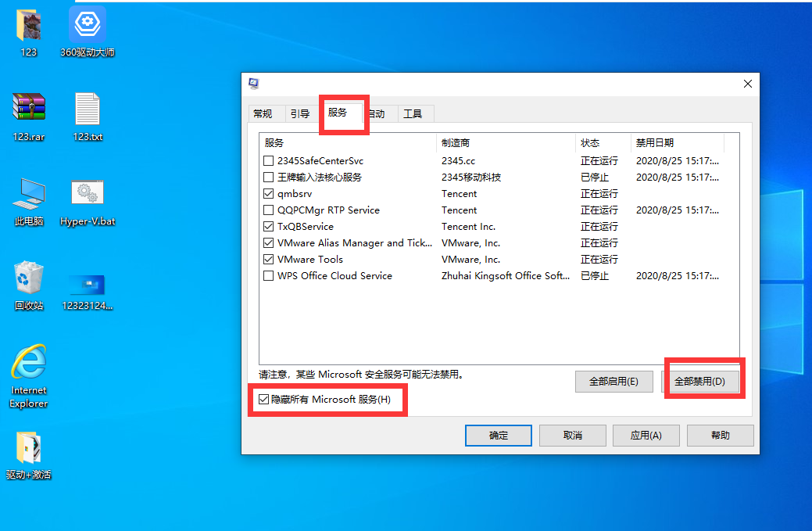Open the 12323124 media file
This screenshot has width=812, height=531.
pyautogui.click(x=88, y=285)
